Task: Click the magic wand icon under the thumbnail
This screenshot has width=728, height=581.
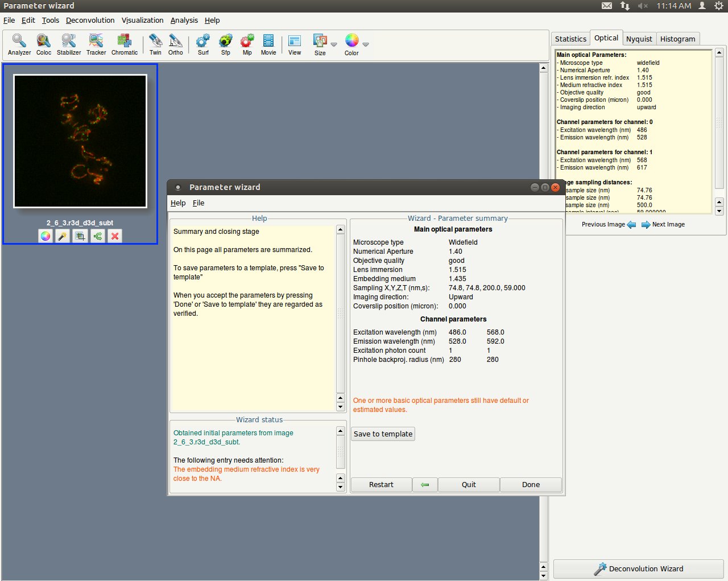Action: (x=63, y=236)
